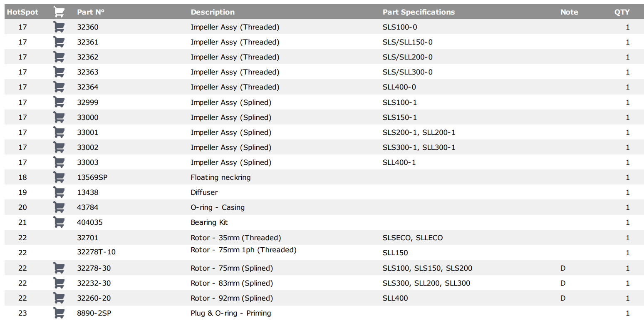644x326 pixels.
Task: Add part 32360 to cart
Action: click(x=59, y=27)
